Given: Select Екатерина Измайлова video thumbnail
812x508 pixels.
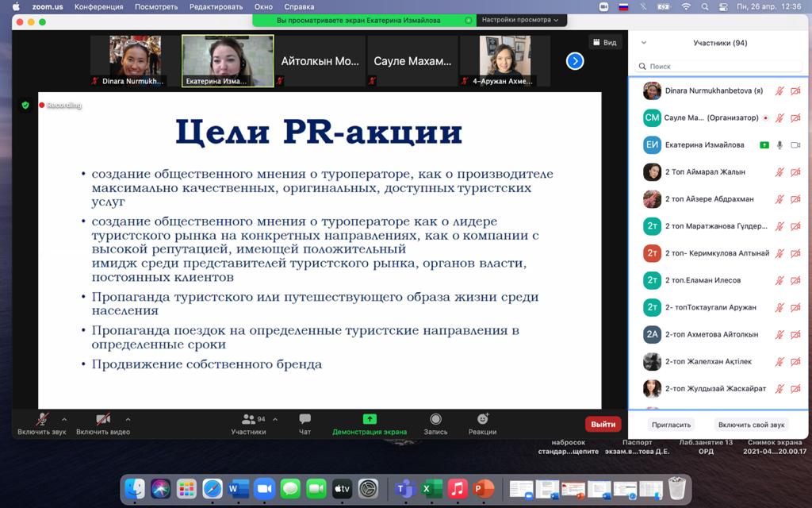Looking at the screenshot, I should [228, 60].
